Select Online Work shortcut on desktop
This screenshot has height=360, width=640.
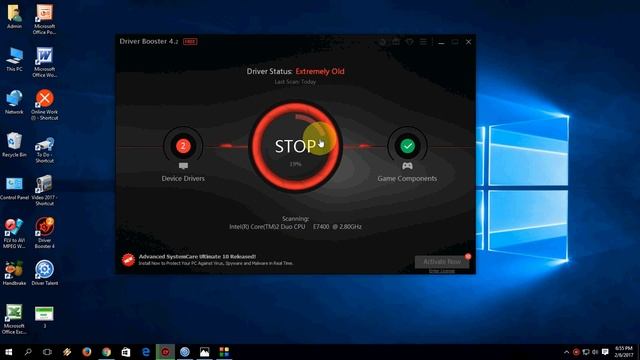44,105
